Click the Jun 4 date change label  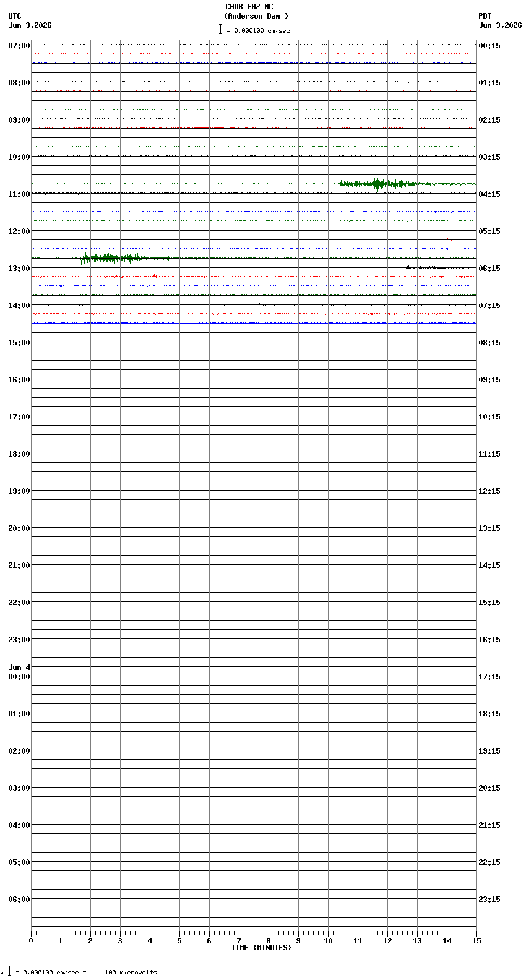(19, 668)
